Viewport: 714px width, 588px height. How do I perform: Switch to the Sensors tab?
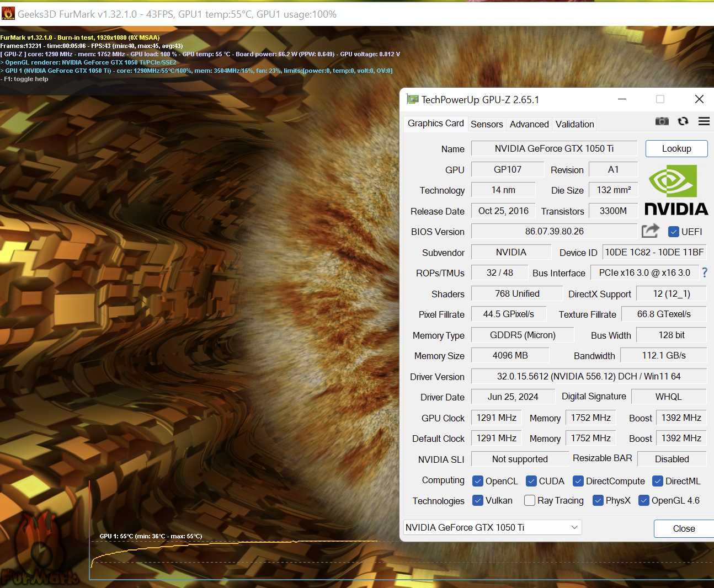point(487,124)
